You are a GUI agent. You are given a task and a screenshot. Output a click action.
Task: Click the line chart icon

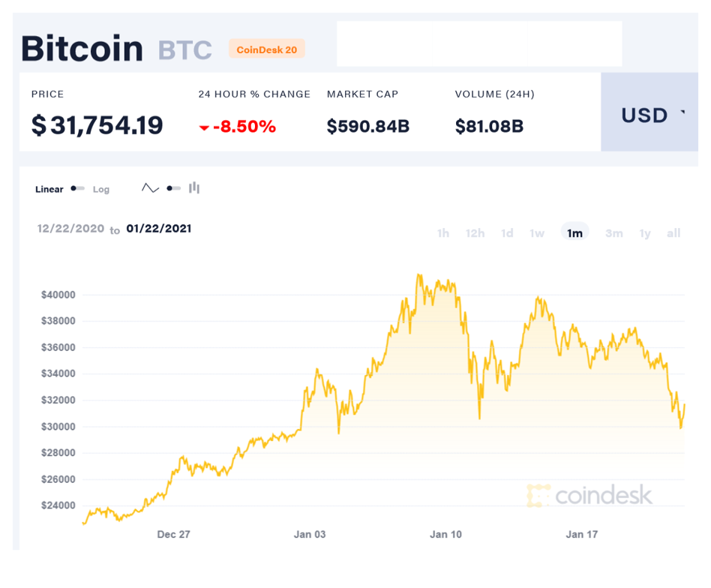[x=150, y=187]
